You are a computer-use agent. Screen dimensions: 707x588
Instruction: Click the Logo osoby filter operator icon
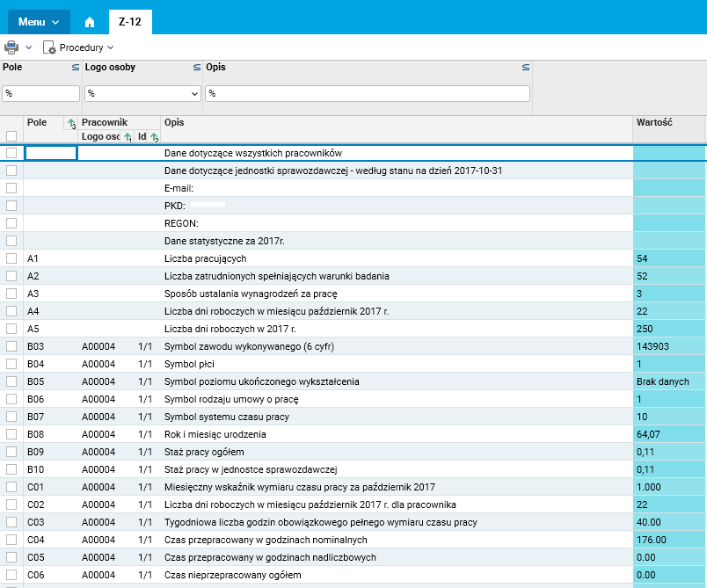(x=196, y=68)
